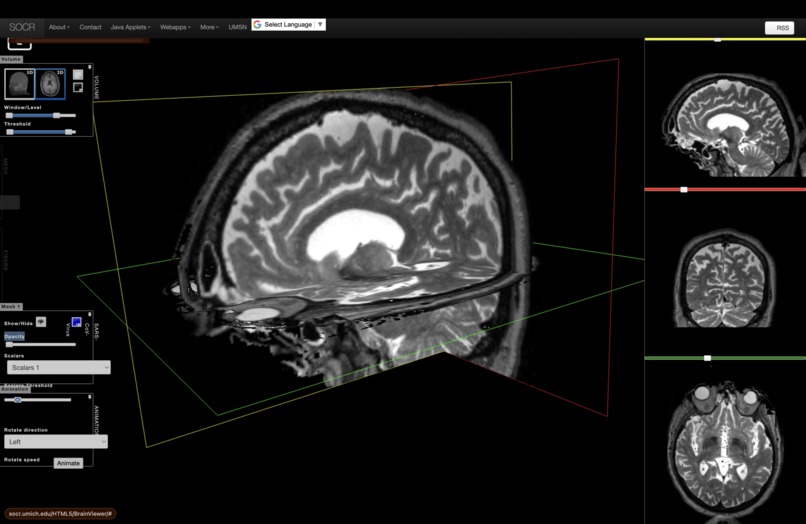The image size is (806, 524).
Task: Pin the Volume panel with its pin icon
Action: pyautogui.click(x=89, y=67)
